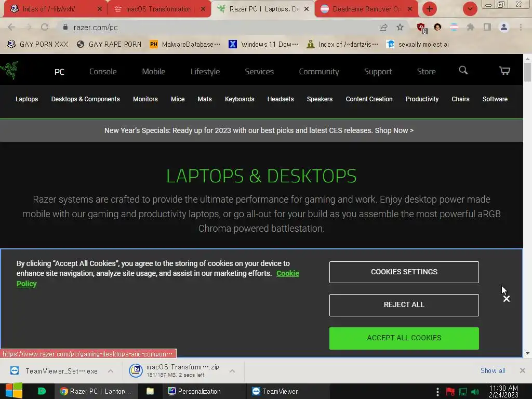Open the Chrome three-dot menu
The width and height of the screenshot is (532, 399).
pyautogui.click(x=521, y=27)
